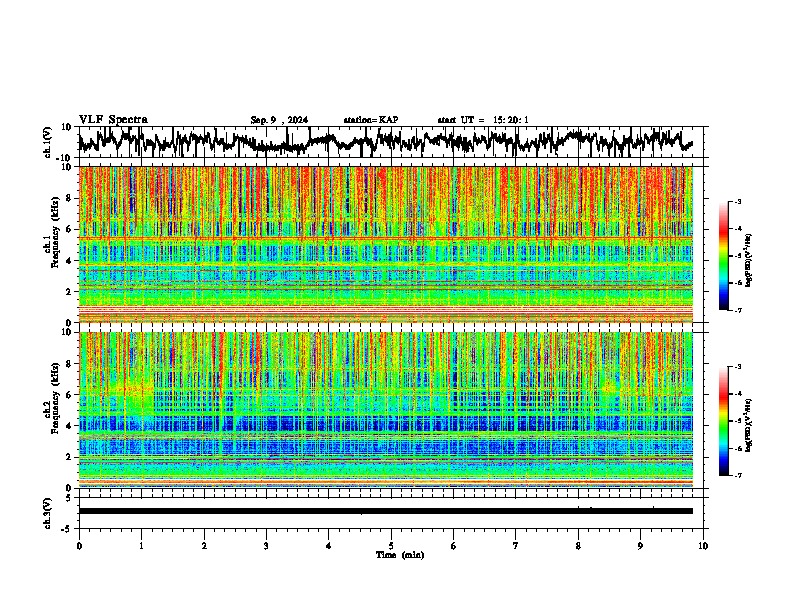792x612 pixels.
Task: Click time axis tick label "10"
Action: tap(703, 546)
